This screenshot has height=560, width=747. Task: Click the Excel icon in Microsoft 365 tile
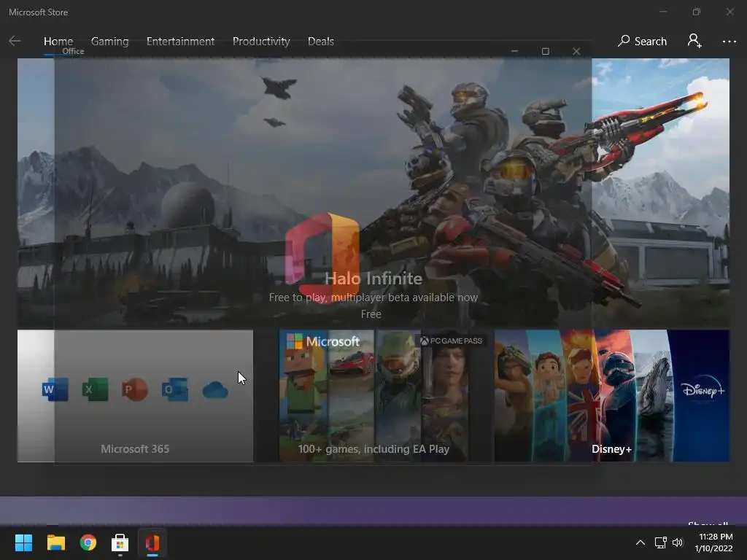tap(95, 389)
